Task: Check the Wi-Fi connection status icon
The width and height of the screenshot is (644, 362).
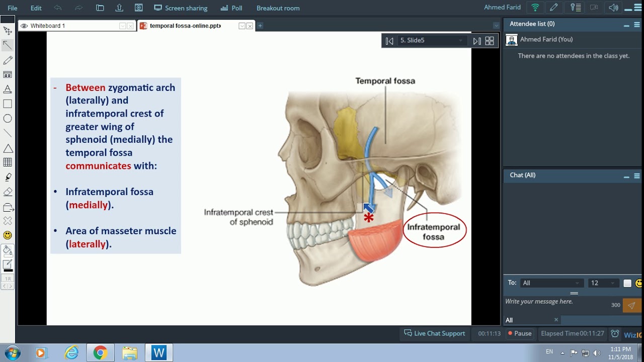Action: pyautogui.click(x=535, y=8)
